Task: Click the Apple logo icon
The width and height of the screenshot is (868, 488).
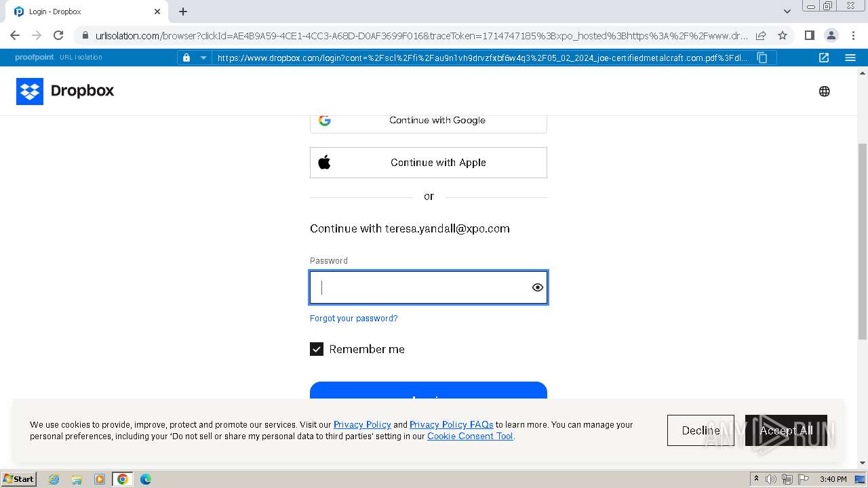Action: (324, 163)
